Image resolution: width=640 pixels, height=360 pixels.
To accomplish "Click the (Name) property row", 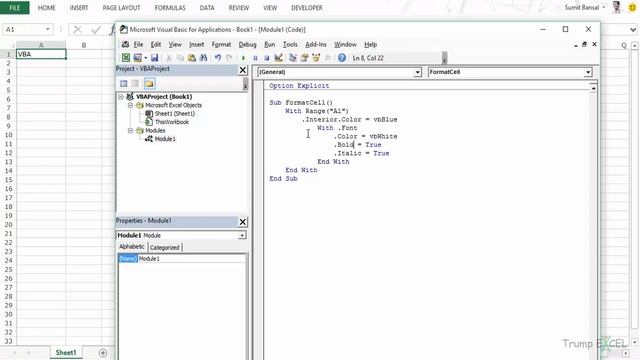I will tap(182, 259).
